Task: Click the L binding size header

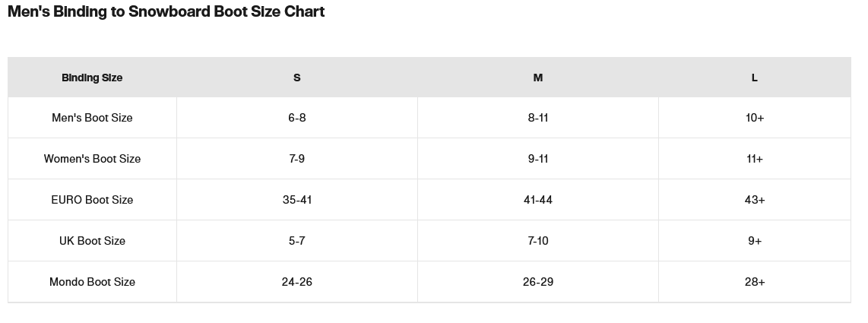Action: pyautogui.click(x=755, y=78)
